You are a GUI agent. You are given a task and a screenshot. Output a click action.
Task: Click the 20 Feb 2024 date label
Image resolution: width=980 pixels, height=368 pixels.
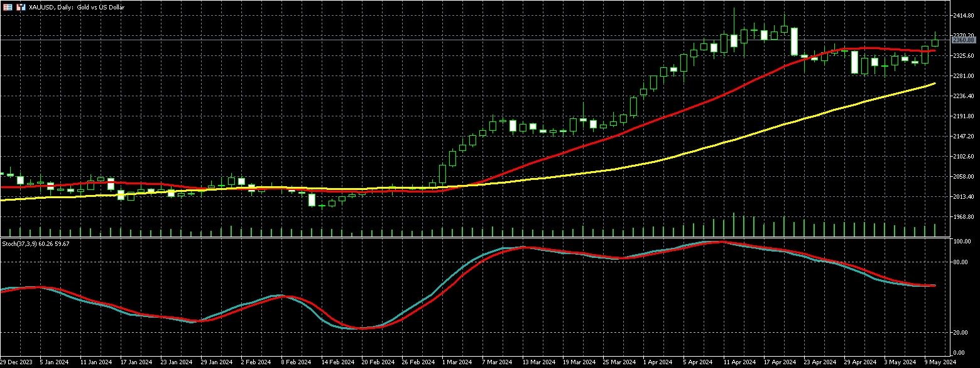click(x=378, y=362)
